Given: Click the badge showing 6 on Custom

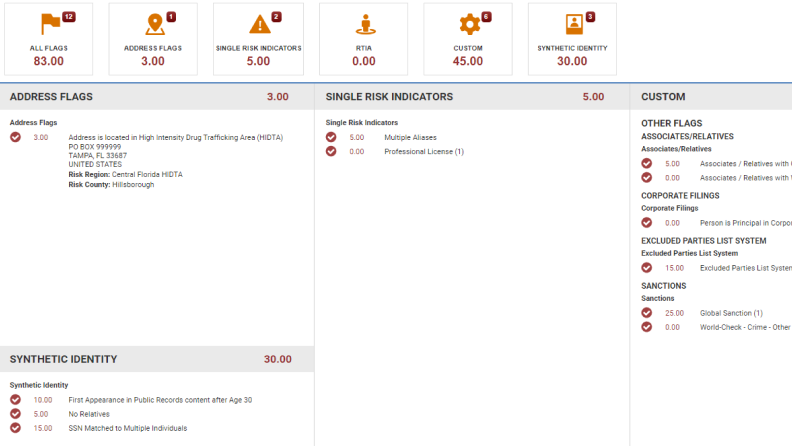Looking at the screenshot, I should click(x=486, y=17).
